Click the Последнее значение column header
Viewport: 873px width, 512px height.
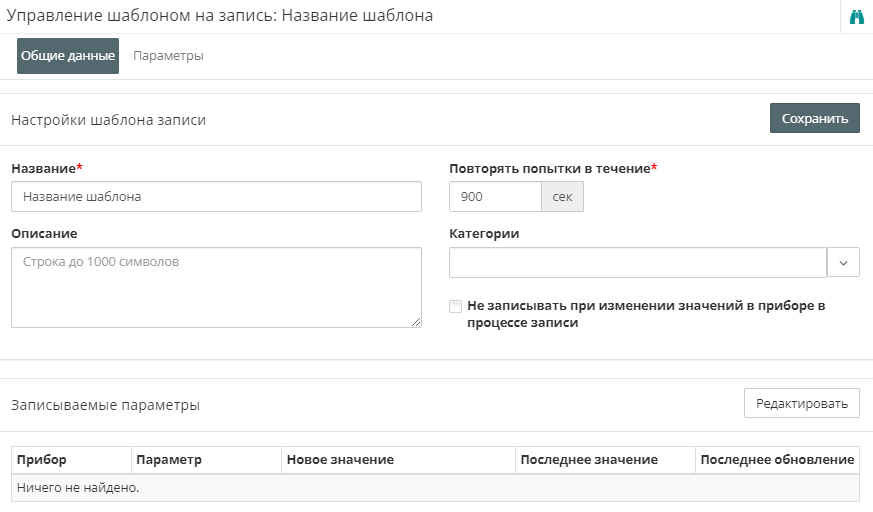click(x=604, y=460)
